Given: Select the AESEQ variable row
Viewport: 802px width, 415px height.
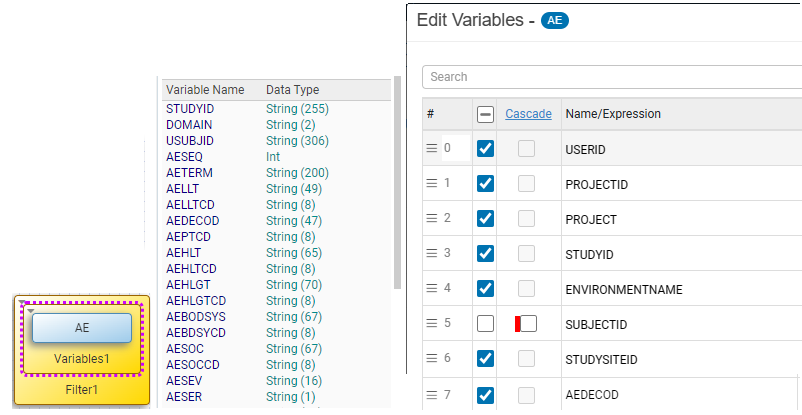Looking at the screenshot, I should 276,157.
